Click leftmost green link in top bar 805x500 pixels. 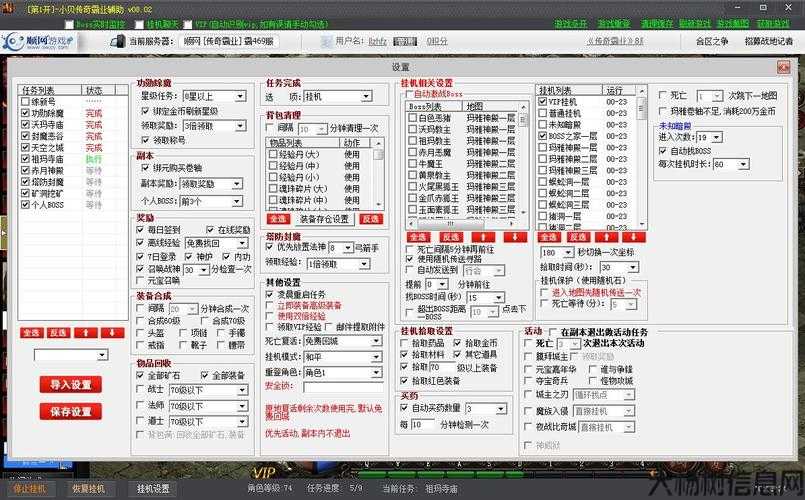tap(570, 24)
